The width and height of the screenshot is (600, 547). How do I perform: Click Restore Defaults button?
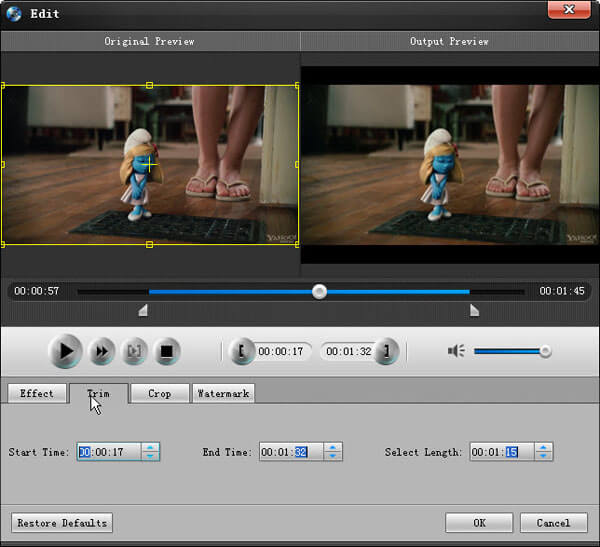[x=62, y=523]
